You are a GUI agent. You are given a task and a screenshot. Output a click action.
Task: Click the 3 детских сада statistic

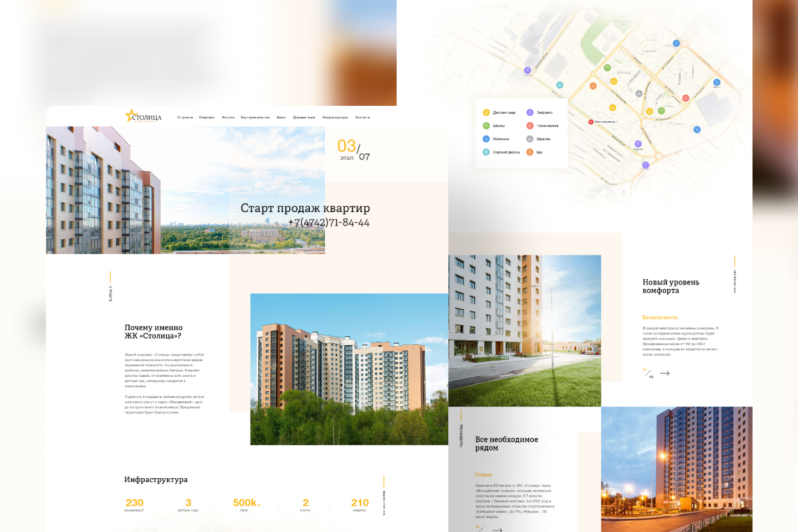[188, 504]
